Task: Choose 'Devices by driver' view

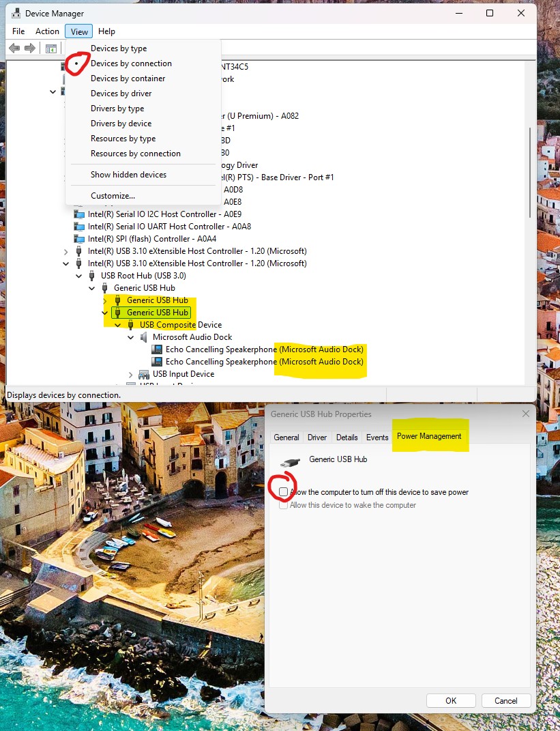Action: point(143,94)
